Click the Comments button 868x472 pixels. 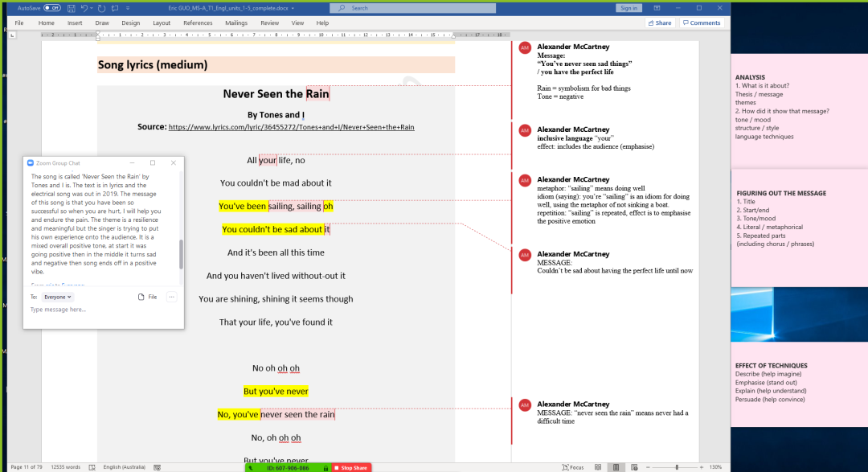(x=702, y=23)
